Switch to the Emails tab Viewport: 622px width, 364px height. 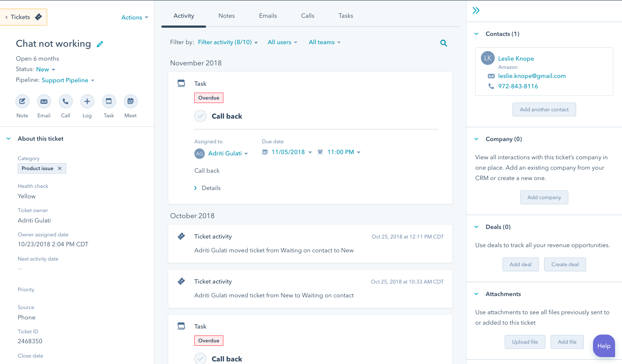coord(268,16)
